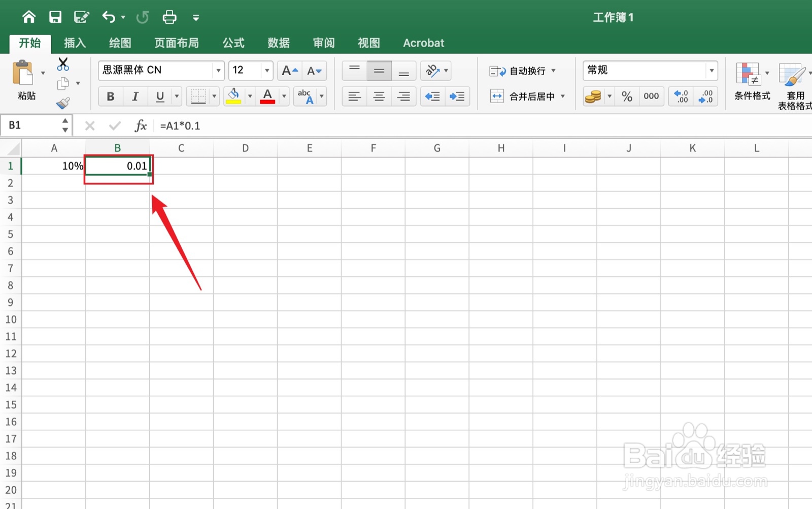Apply percent style with % icon

click(626, 97)
